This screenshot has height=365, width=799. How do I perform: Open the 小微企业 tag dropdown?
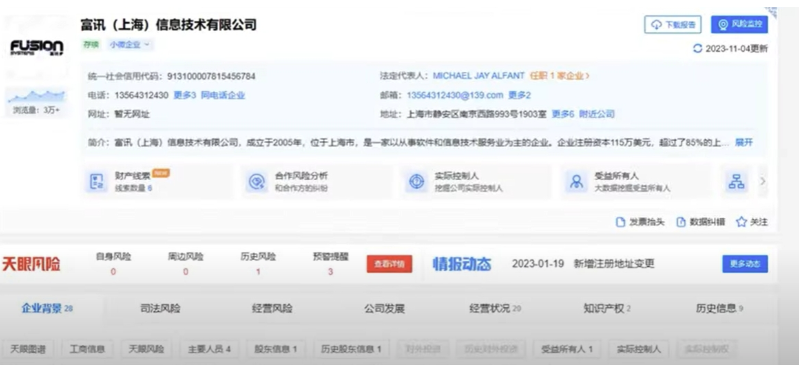[x=130, y=45]
